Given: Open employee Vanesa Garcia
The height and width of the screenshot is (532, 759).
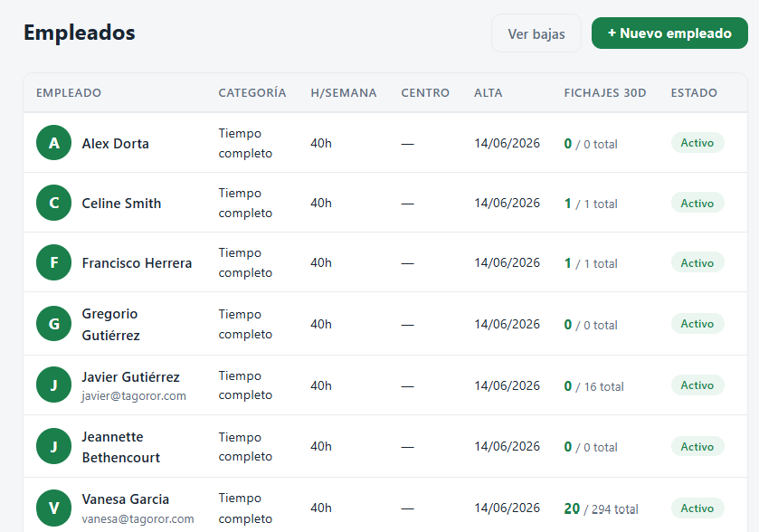Looking at the screenshot, I should (126, 499).
